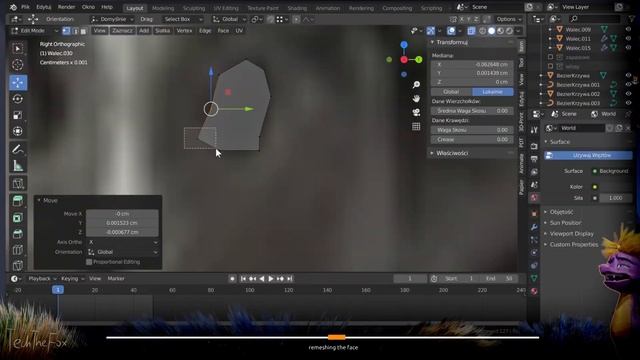
Task: Click the Kolor swatch dot in World
Action: coord(595,187)
